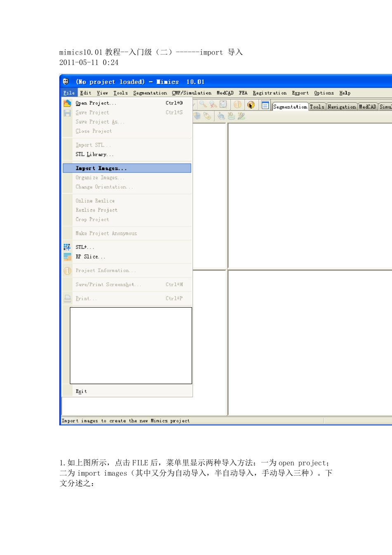
Task: Click the RP Slice icon
Action: click(67, 257)
